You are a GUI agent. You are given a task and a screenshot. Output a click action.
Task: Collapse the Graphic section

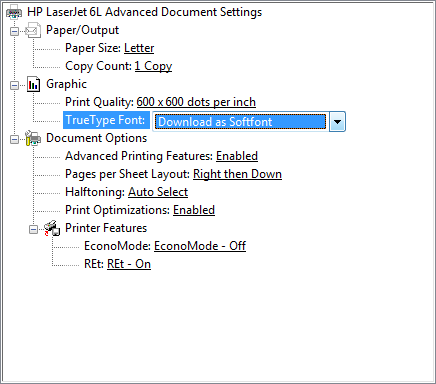click(14, 85)
